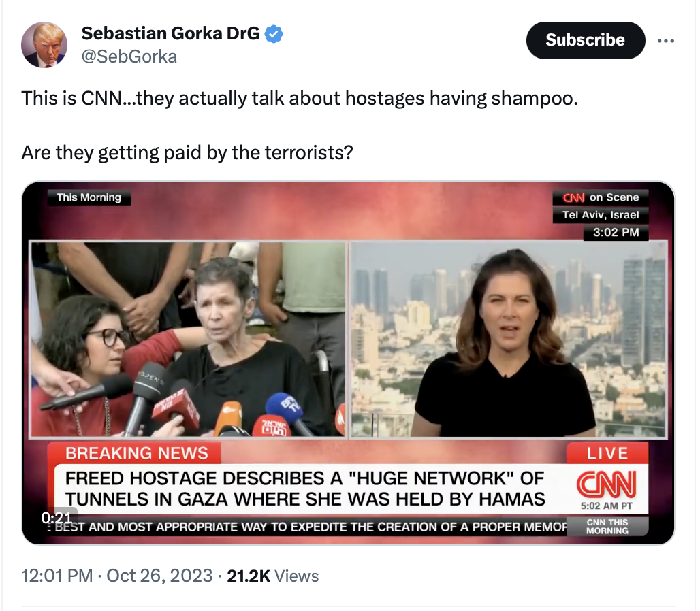Click the 0:21 video duration label
The height and width of the screenshot is (611, 700).
[57, 518]
